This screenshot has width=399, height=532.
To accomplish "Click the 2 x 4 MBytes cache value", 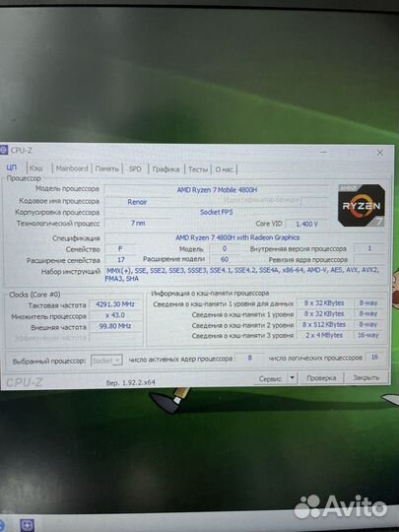I will pyautogui.click(x=324, y=335).
